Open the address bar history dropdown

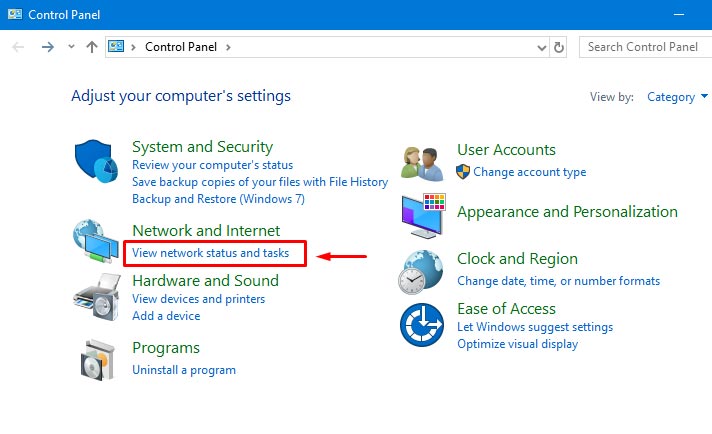click(x=541, y=47)
